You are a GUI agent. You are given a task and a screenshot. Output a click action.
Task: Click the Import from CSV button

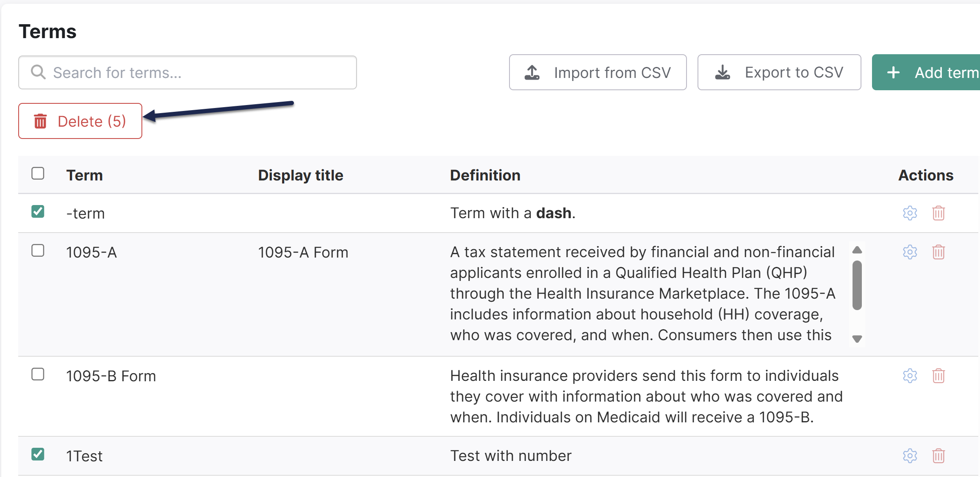(x=598, y=72)
